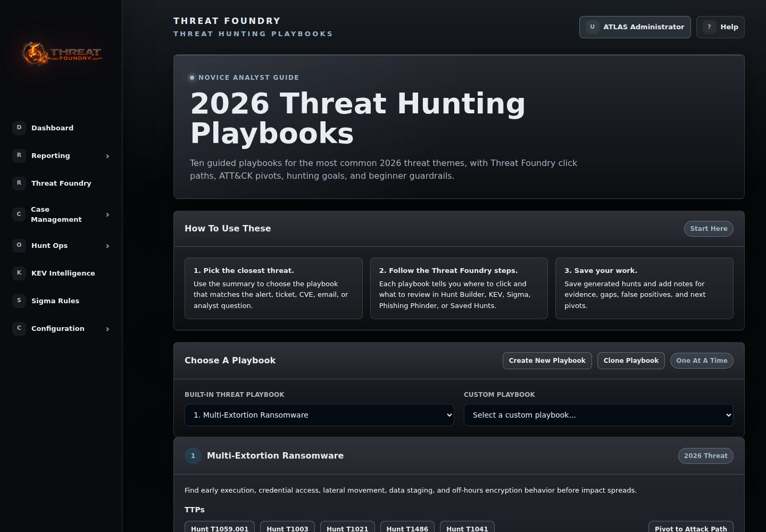Open the Custom Playbook dropdown
The height and width of the screenshot is (532, 766).
point(598,415)
